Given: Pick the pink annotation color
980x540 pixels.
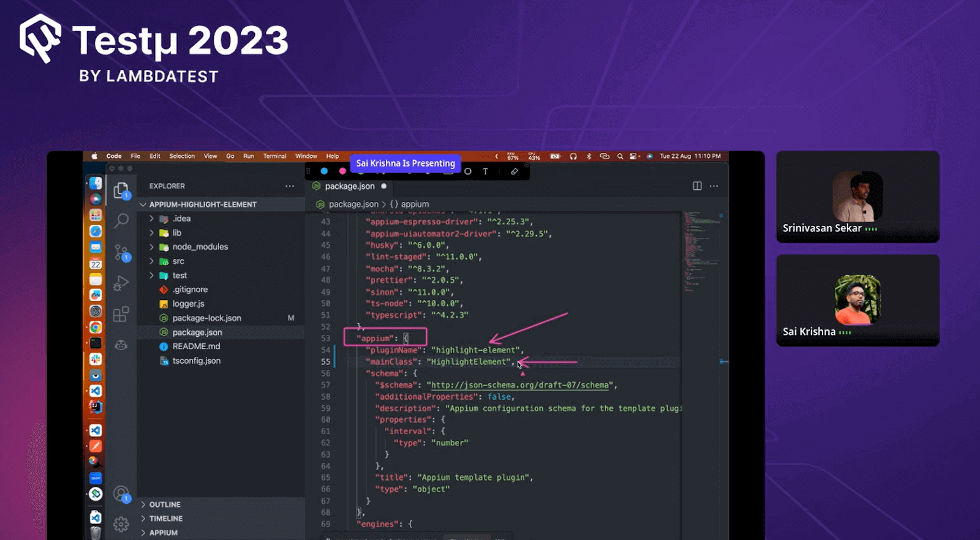Looking at the screenshot, I should pos(342,171).
